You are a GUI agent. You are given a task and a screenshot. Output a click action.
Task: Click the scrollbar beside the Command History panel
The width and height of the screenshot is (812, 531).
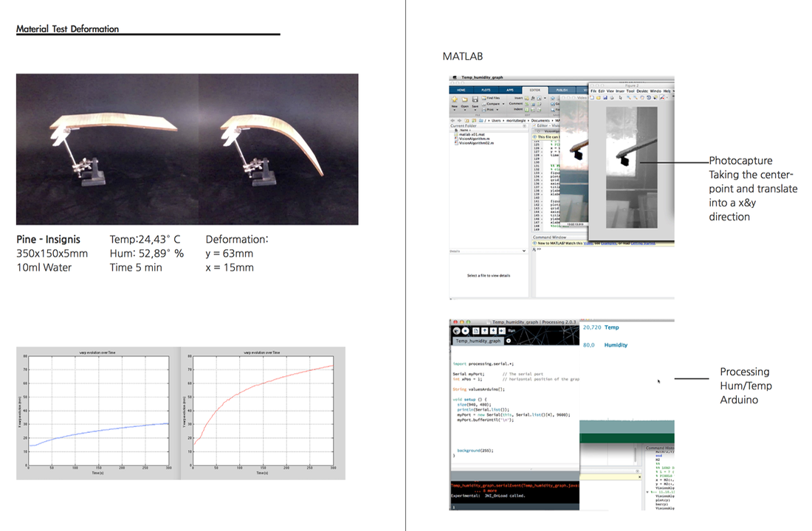coord(636,454)
